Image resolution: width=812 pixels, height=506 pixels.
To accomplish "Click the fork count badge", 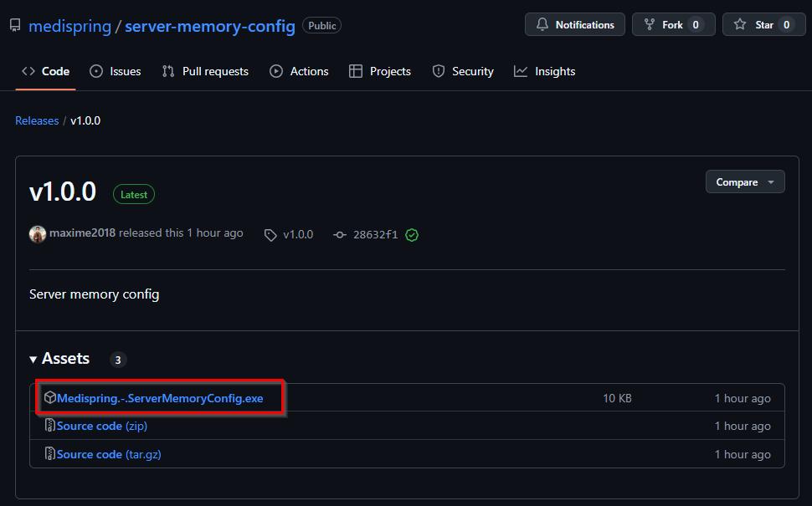I will tap(696, 25).
